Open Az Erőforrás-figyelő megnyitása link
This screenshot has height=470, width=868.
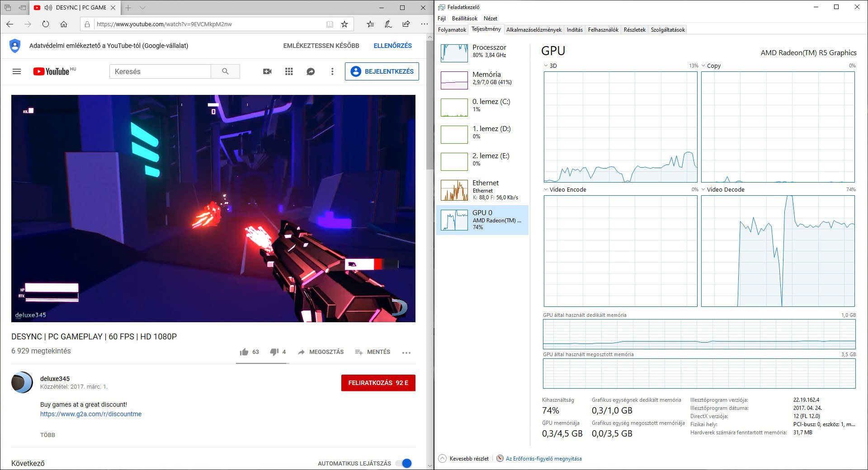point(543,459)
